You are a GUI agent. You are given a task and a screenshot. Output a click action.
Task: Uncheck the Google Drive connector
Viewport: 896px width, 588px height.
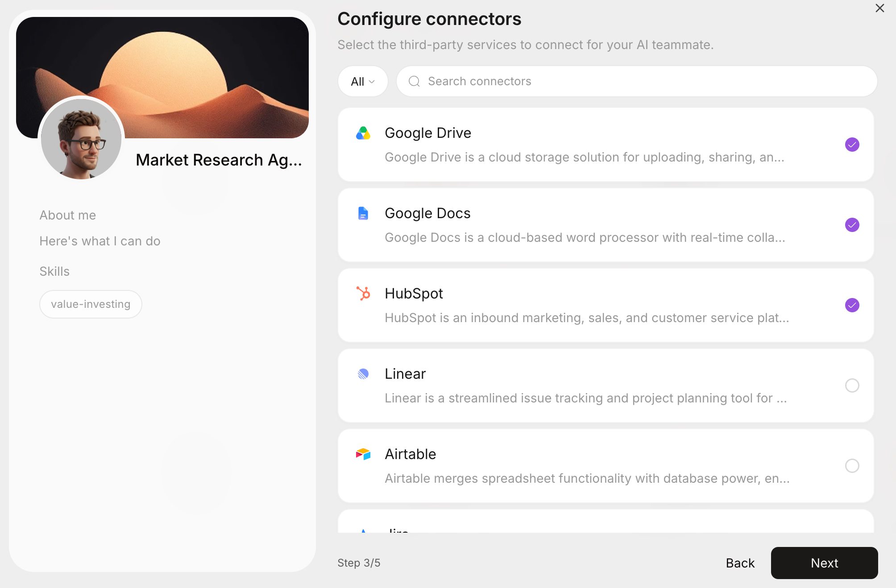click(x=852, y=145)
